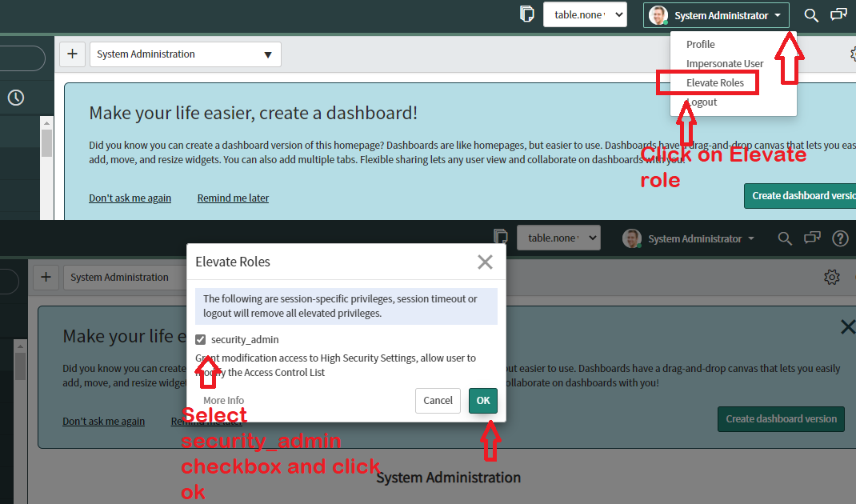856x504 pixels.
Task: Open the settings gear icon
Action: tap(832, 277)
